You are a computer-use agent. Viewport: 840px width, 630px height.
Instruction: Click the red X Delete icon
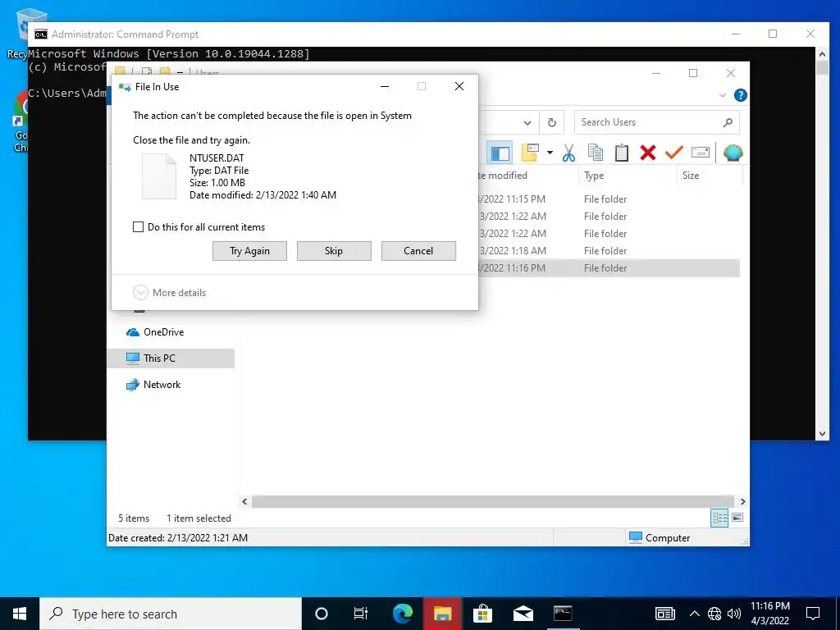click(648, 153)
